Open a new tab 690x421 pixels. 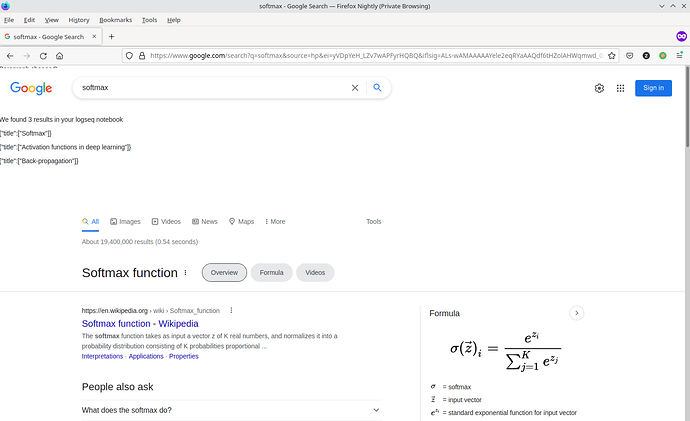click(111, 37)
